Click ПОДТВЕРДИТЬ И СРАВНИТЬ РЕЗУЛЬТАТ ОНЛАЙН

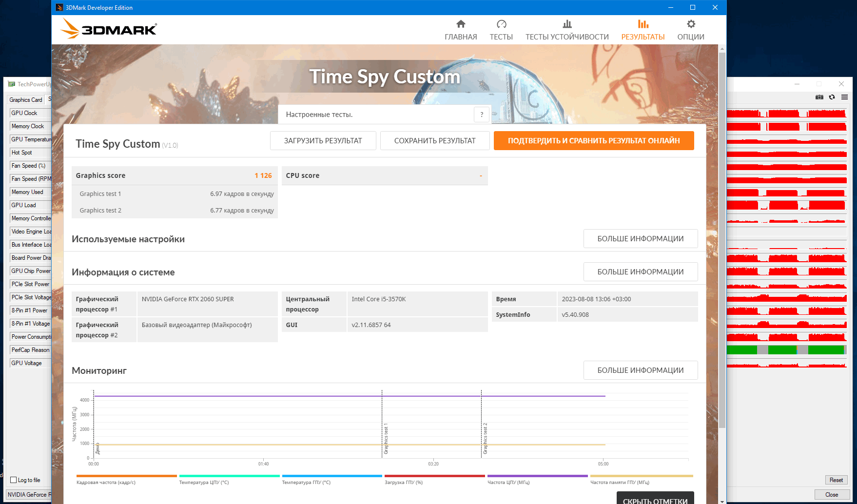[594, 140]
